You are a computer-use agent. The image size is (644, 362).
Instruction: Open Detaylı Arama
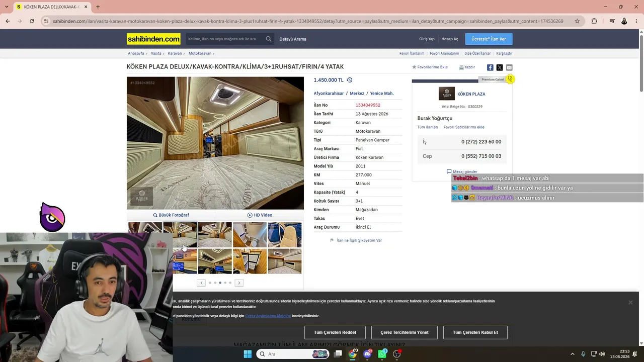[x=293, y=39]
